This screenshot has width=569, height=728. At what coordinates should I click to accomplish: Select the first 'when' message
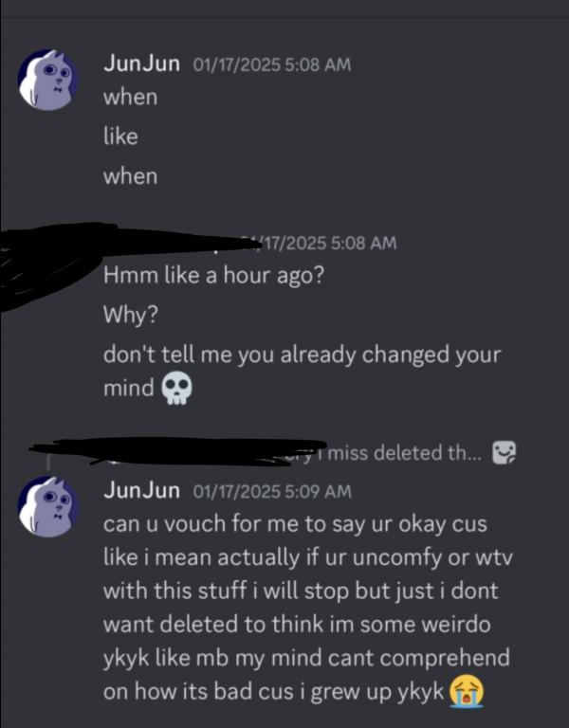tap(131, 97)
